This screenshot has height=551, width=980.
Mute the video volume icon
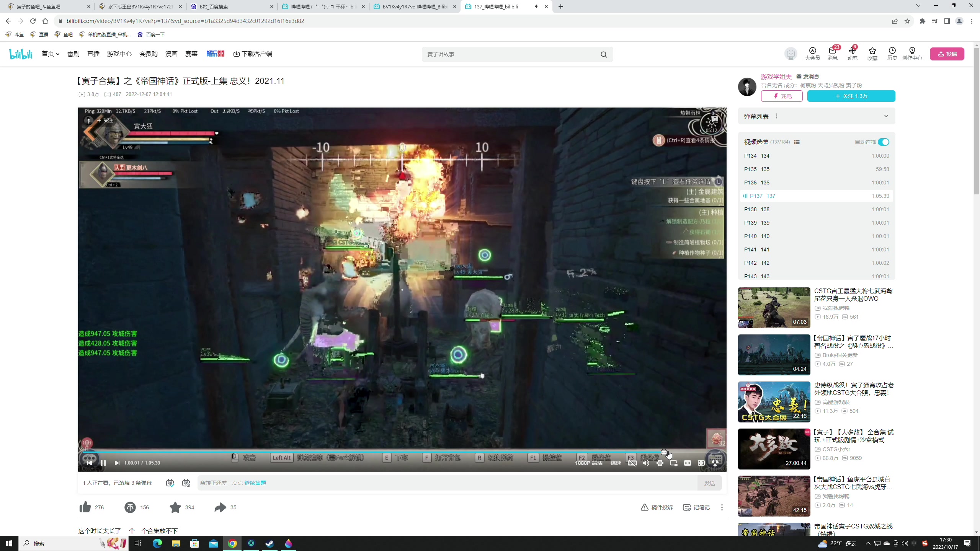(646, 463)
